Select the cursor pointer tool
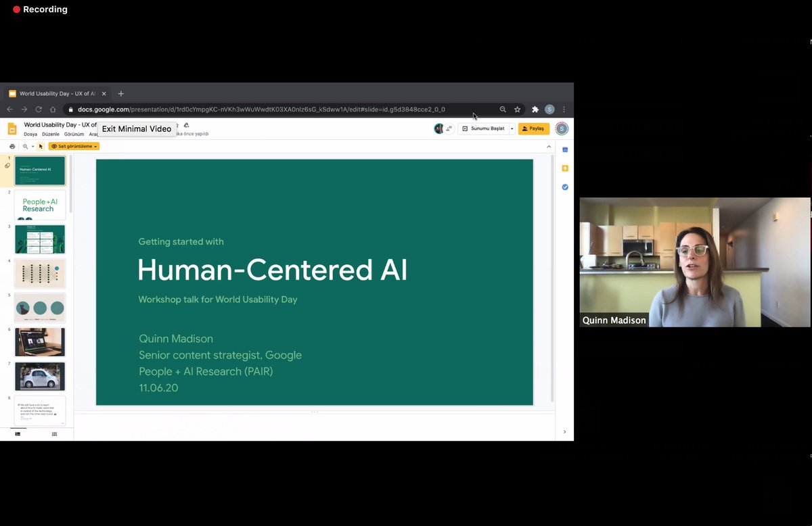812x526 pixels. (41, 147)
